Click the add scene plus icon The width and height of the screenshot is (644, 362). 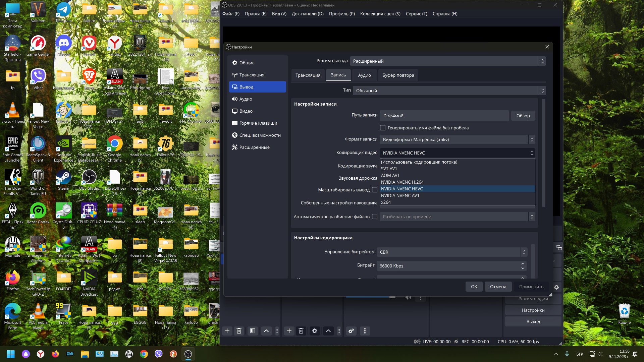coord(227,331)
